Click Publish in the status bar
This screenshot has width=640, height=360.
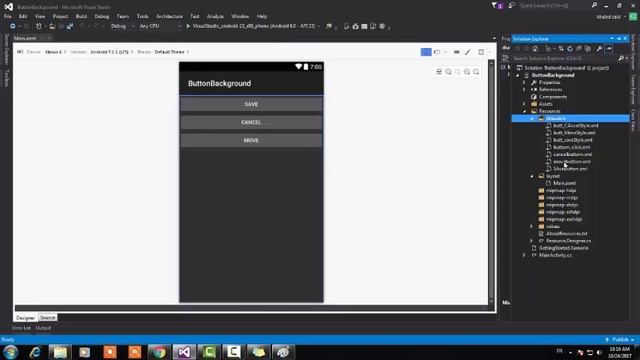coord(620,340)
